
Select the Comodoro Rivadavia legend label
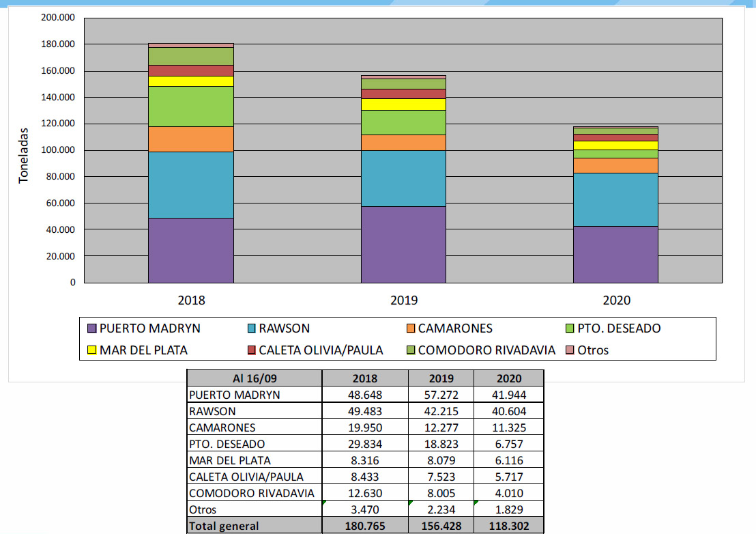coord(486,350)
